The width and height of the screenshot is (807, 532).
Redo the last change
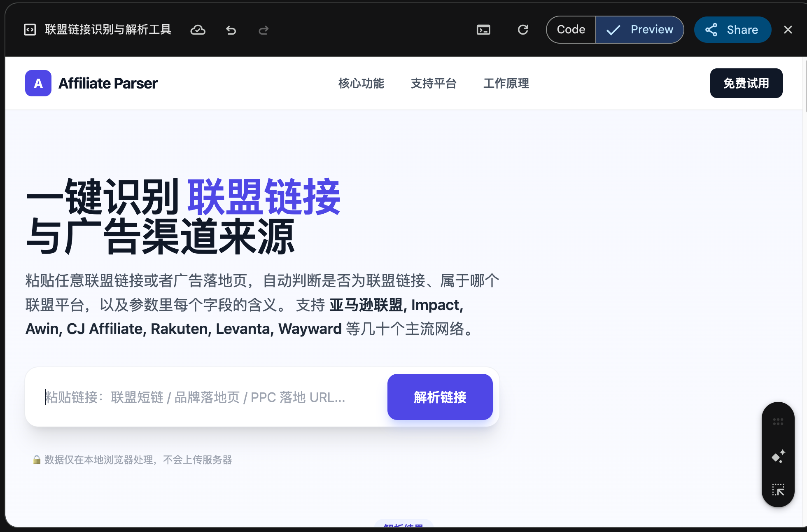click(264, 30)
